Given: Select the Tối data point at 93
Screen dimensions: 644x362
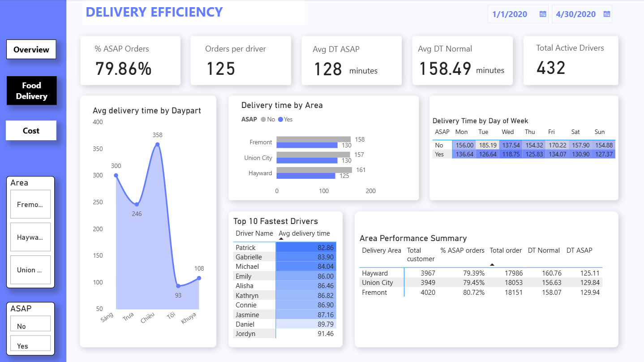Looking at the screenshot, I should point(178,286).
